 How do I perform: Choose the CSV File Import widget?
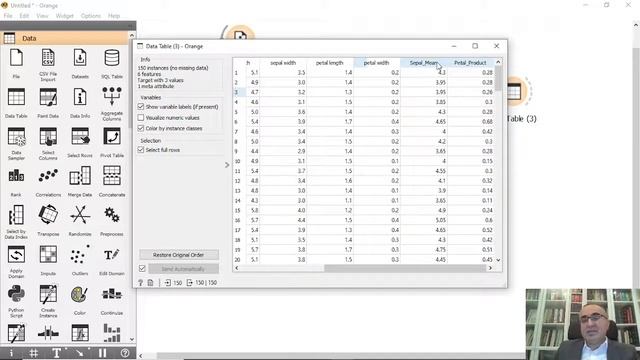pyautogui.click(x=48, y=58)
